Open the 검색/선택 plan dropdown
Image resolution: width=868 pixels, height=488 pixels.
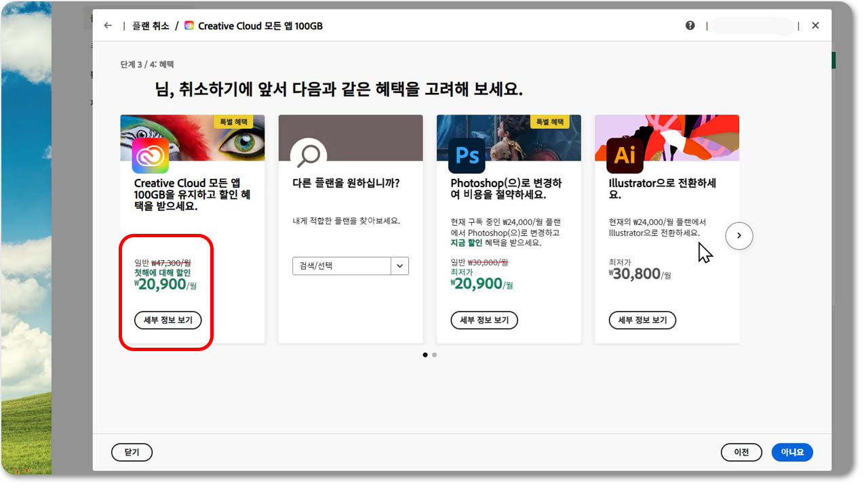click(351, 266)
